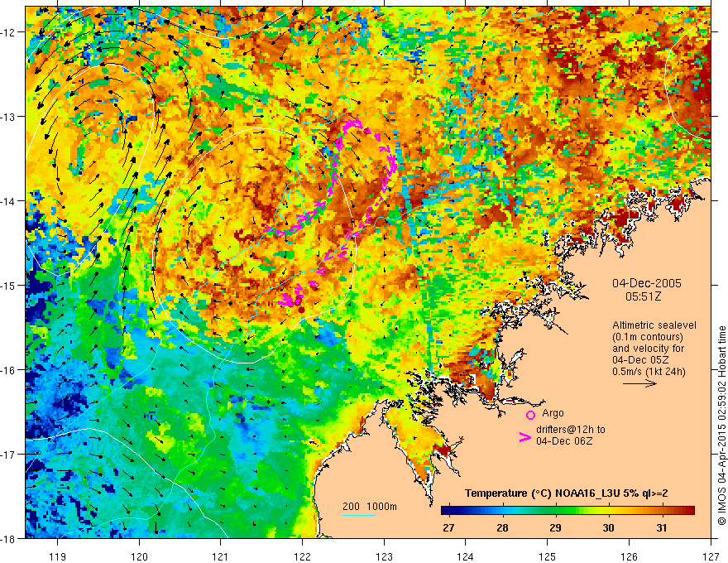This screenshot has height=563, width=728.
Task: Click the date label 04-Dec-2005
Action: 647,283
